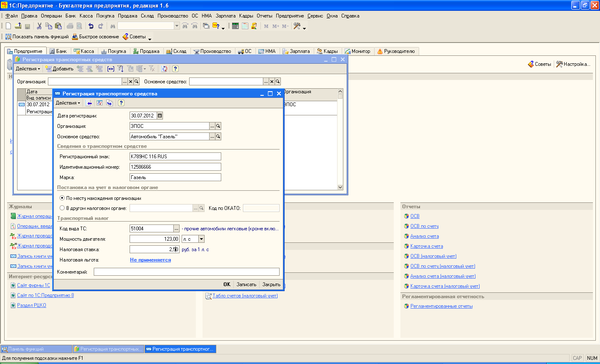
Task: Expand the main toolbar search field dropdown
Action: click(177, 26)
